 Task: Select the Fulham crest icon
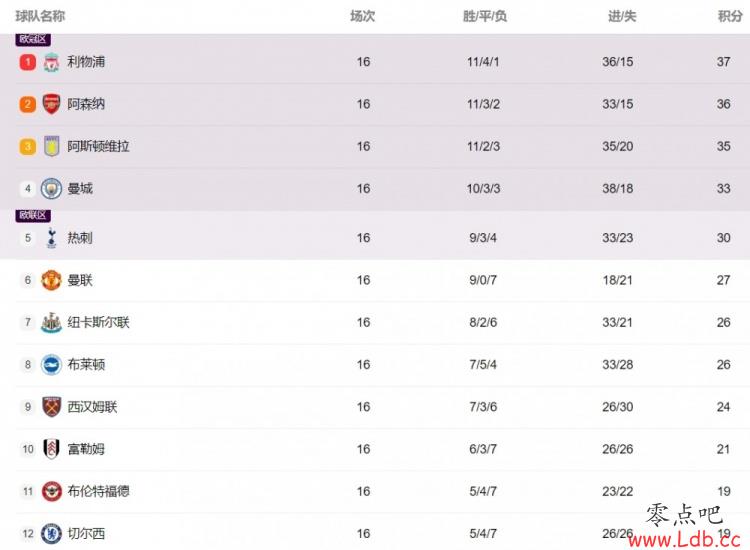(x=51, y=449)
